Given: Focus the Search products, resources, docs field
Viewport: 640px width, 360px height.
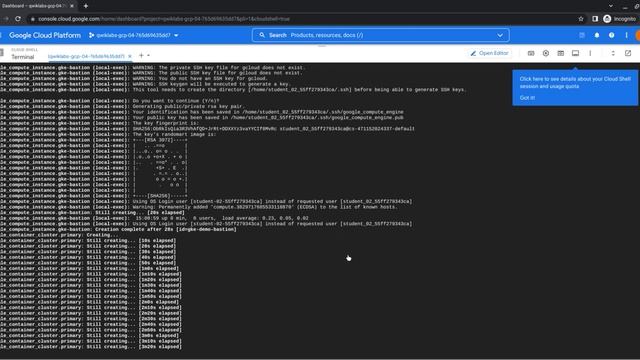Looking at the screenshot, I should [380, 35].
